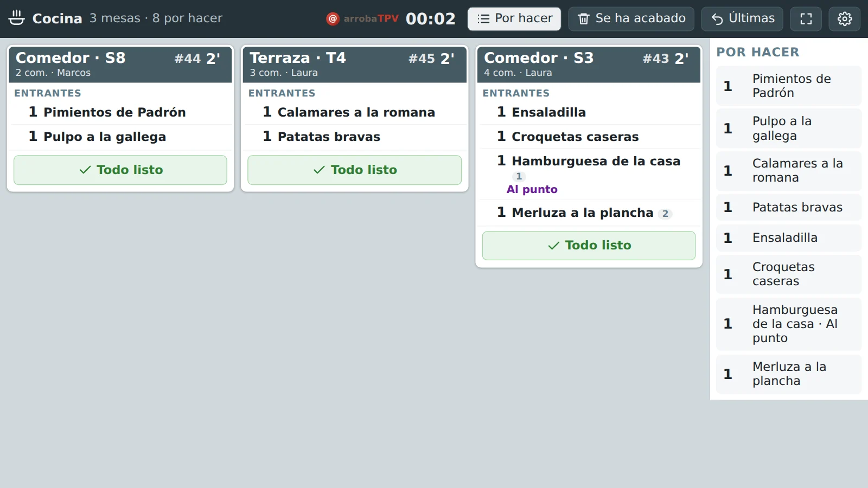Click the arrobaTPV logo
Viewport: 868px width, 488px height.
pyautogui.click(x=362, y=18)
